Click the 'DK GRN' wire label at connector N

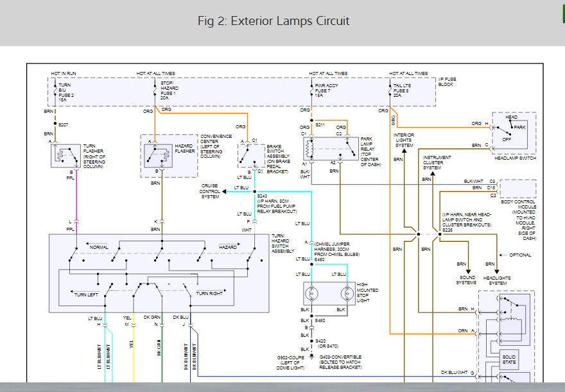152,317
